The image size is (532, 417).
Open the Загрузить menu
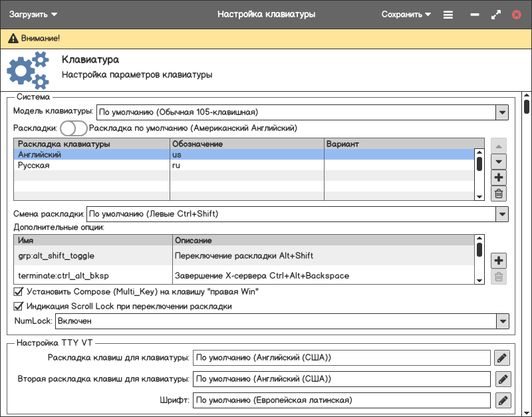[33, 14]
